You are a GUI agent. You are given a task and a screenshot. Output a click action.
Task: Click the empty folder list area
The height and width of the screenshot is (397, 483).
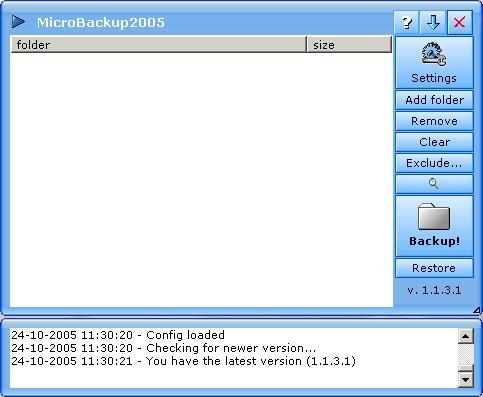click(201, 180)
